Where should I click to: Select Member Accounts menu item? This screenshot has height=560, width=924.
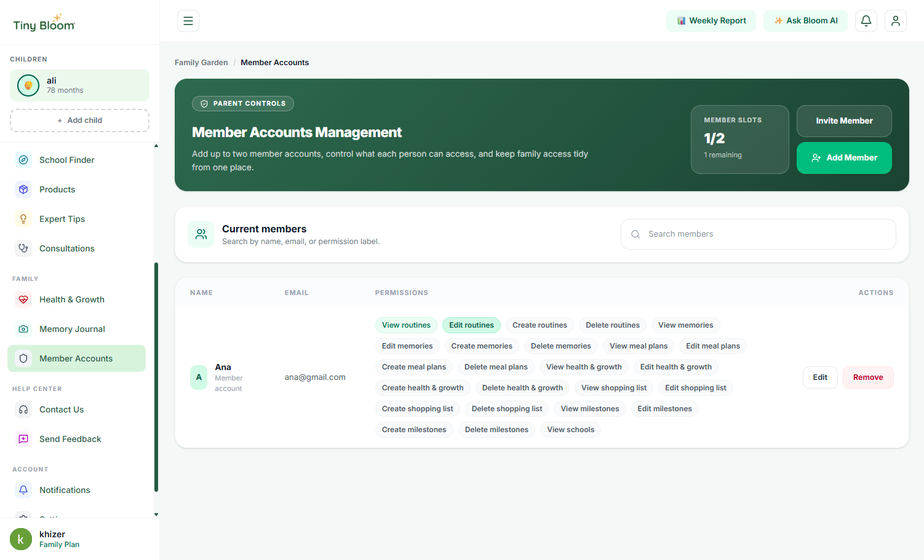click(x=76, y=358)
